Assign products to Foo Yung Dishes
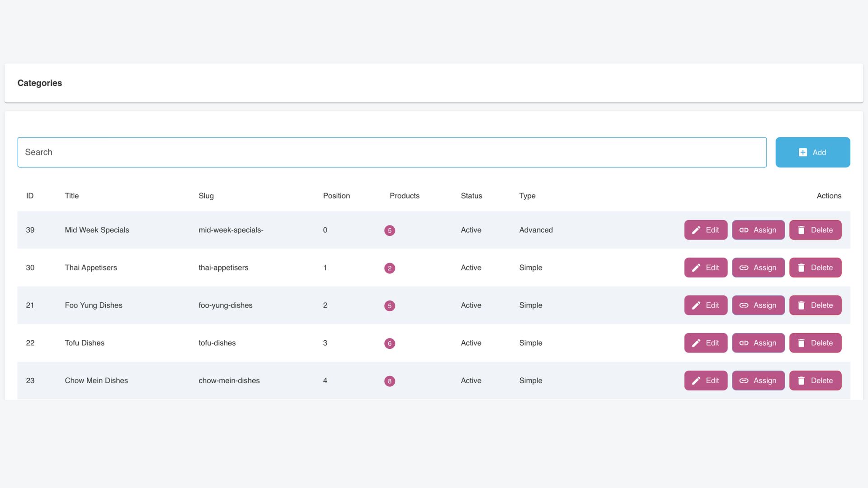This screenshot has width=868, height=488. coord(758,305)
